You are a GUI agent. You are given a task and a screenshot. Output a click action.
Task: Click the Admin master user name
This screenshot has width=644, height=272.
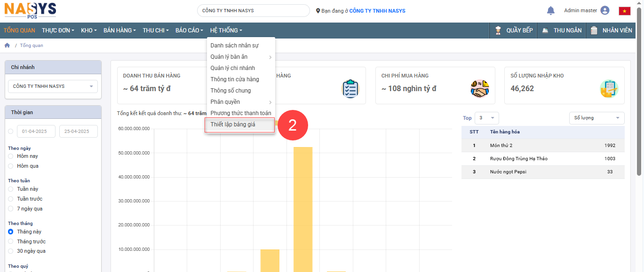point(580,10)
